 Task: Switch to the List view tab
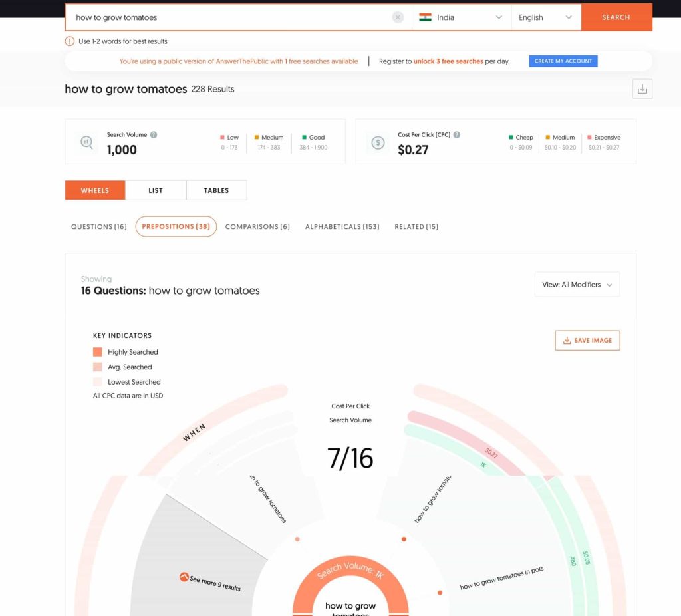point(156,190)
